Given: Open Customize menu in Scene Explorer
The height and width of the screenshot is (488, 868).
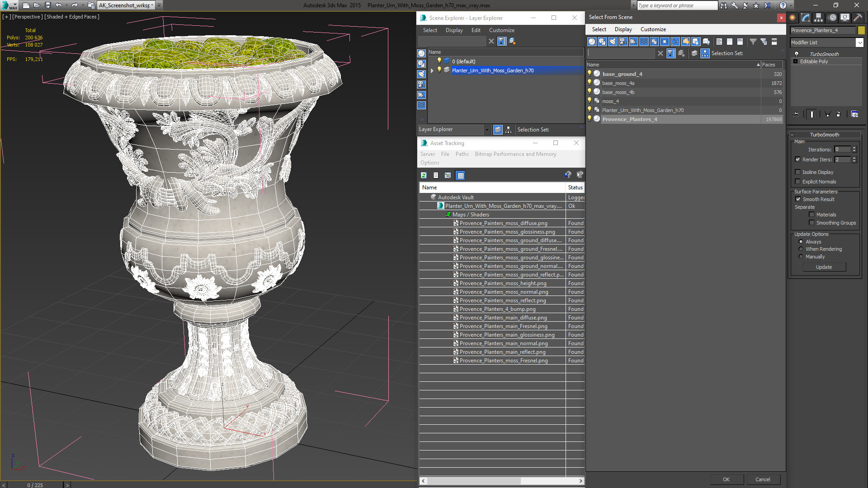Looking at the screenshot, I should (501, 30).
